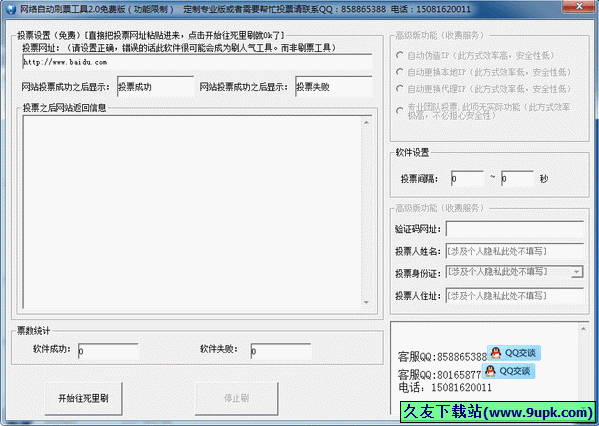Click return-info scrollbar down arrow

click(x=366, y=302)
